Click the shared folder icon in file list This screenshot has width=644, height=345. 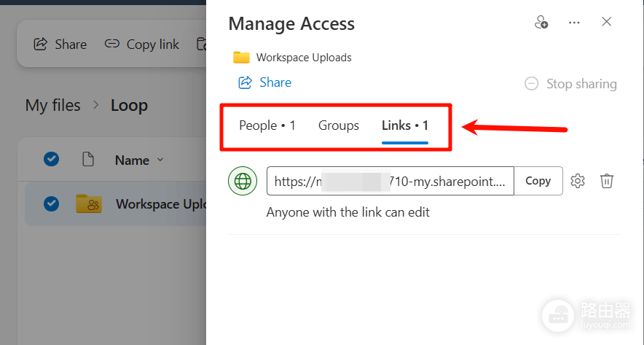(89, 203)
